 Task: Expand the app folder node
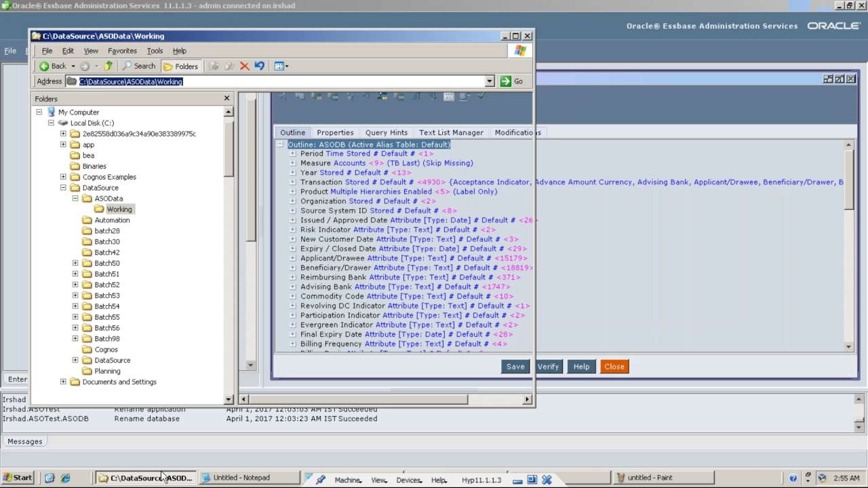pos(63,144)
